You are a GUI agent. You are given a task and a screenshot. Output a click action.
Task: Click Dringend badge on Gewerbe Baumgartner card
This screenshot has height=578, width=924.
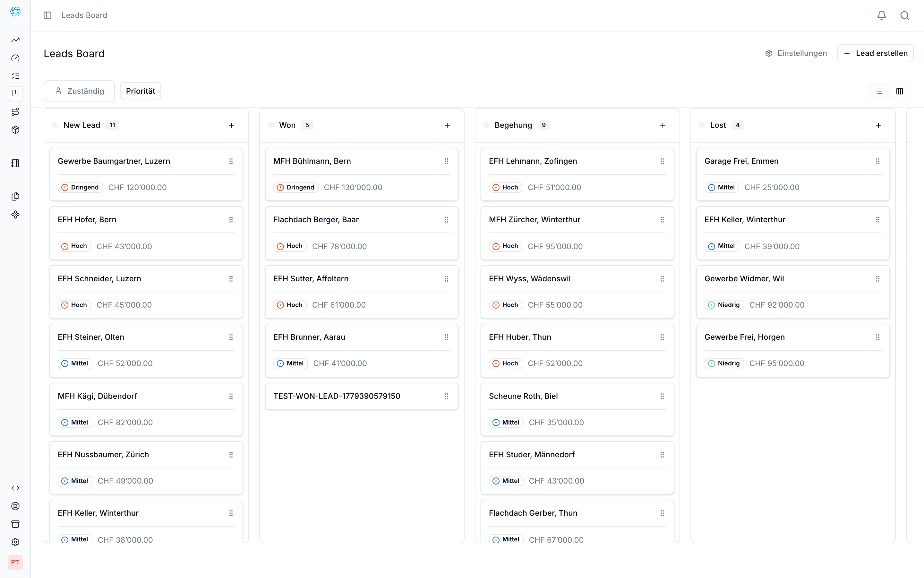pyautogui.click(x=80, y=187)
